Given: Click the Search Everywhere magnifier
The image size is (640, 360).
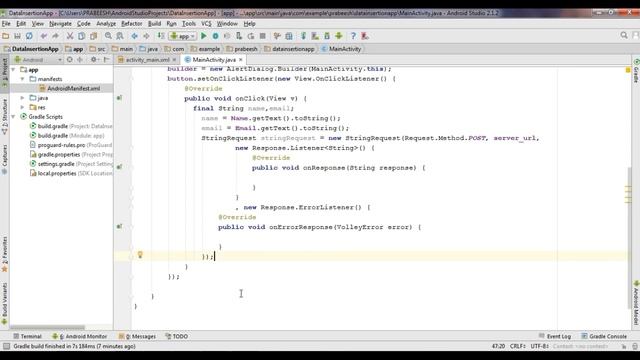Looking at the screenshot, I should pos(624,36).
